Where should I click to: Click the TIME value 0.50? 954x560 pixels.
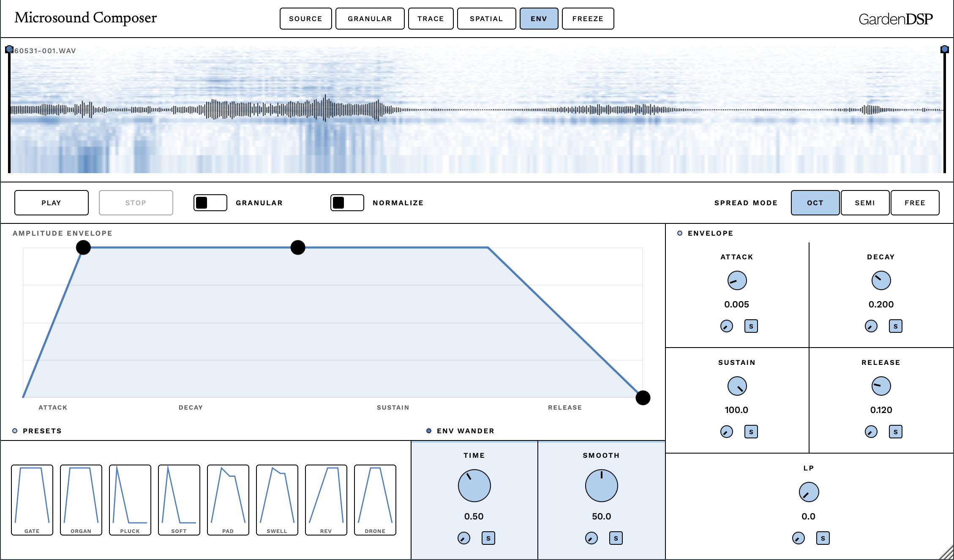(x=474, y=517)
